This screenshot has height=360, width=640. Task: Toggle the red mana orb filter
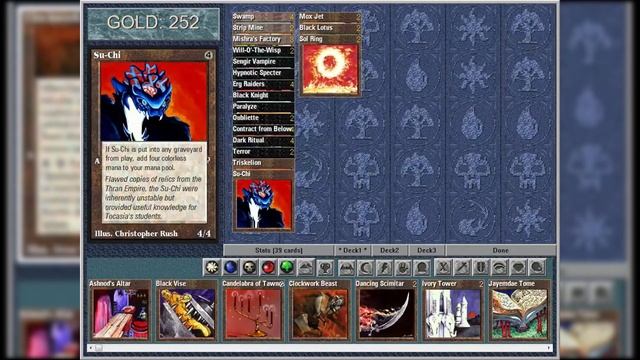268,268
